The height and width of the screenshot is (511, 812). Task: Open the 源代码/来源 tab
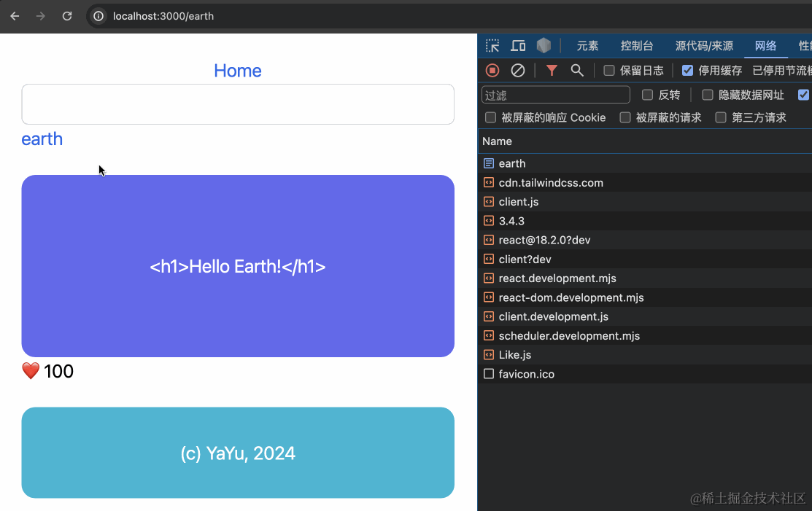pyautogui.click(x=704, y=46)
